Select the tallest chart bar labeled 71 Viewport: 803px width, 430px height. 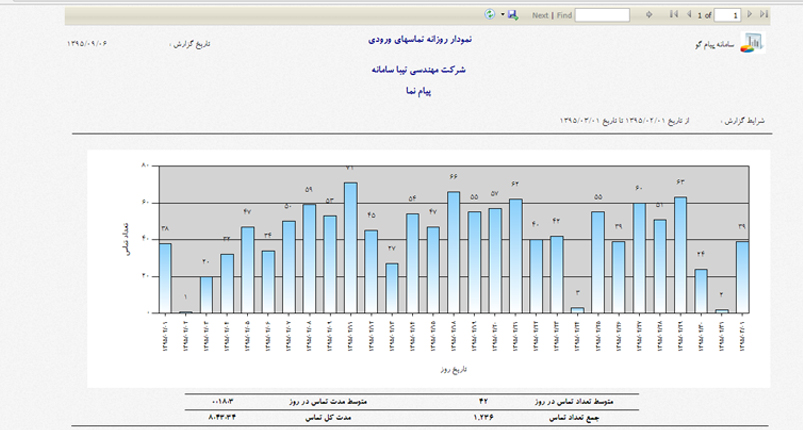click(350, 248)
